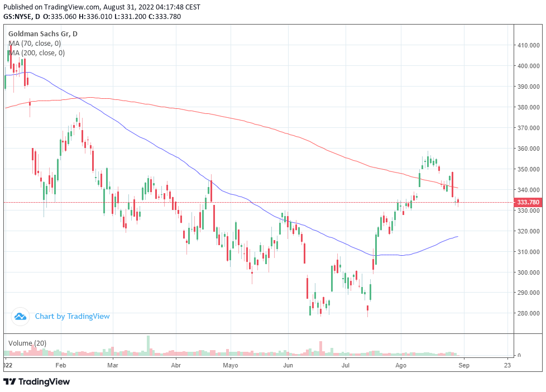This screenshot has height=392, width=546.
Task: Click the 300.000 price axis label
Action: point(528,273)
